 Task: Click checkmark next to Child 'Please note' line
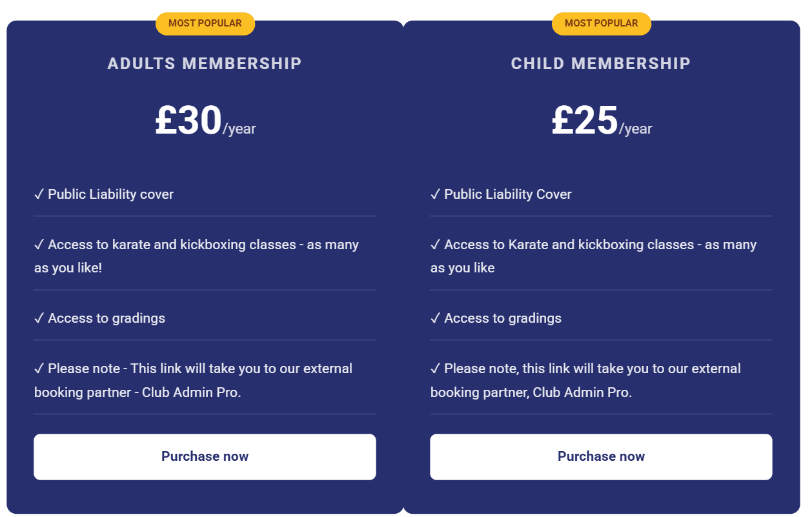tap(436, 368)
